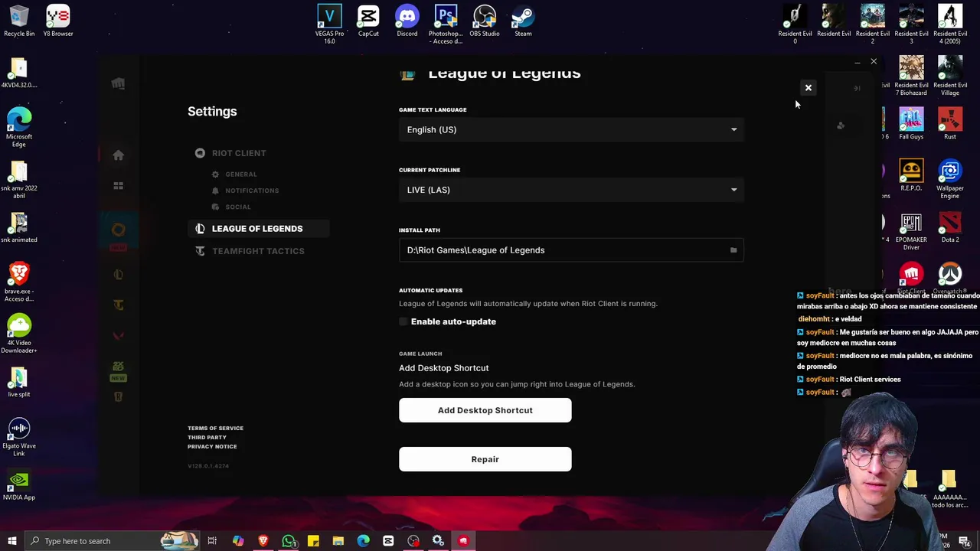Viewport: 980px width, 551px height.
Task: Select the NVIDIA App desktop icon
Action: tap(19, 484)
